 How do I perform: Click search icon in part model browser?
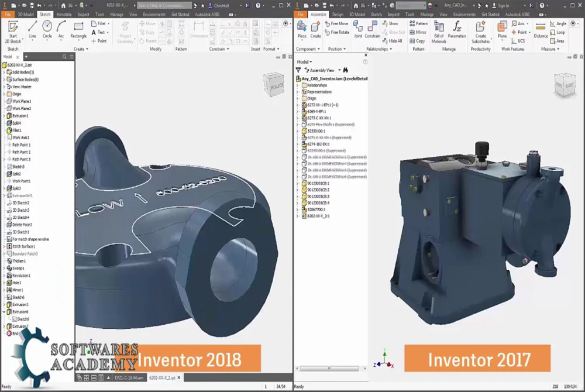(x=64, y=57)
